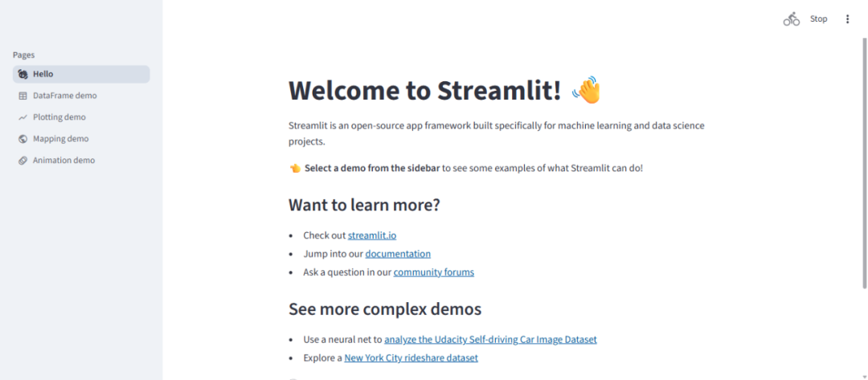Click 'Select a demo from the sidebar' text
868x380 pixels.
point(372,168)
